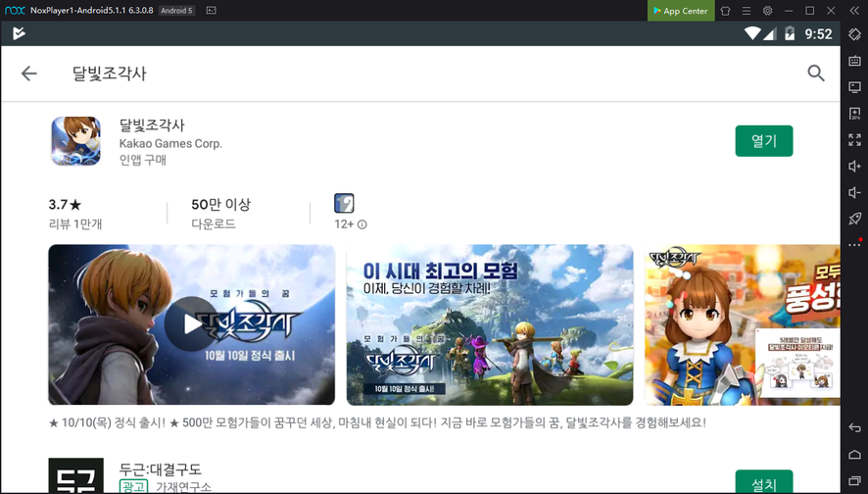
Task: Open the '이 시대 최고의 모험' screenshot
Action: pos(490,324)
